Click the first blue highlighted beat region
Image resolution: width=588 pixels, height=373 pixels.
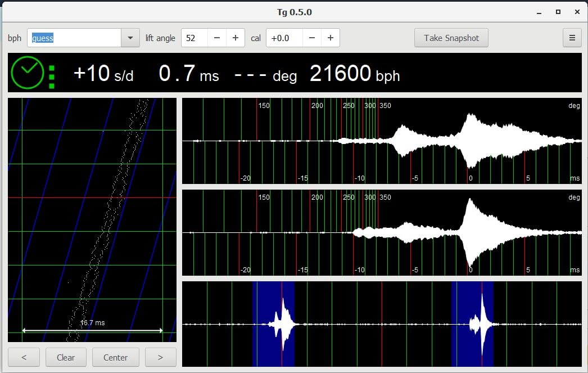[273, 324]
